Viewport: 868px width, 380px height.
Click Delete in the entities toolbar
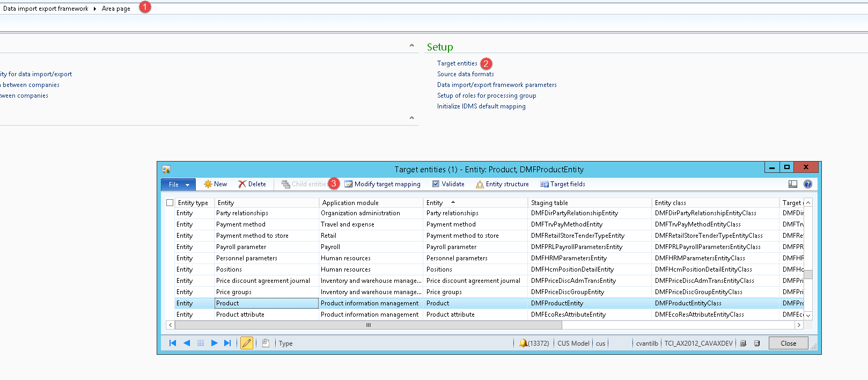point(252,184)
